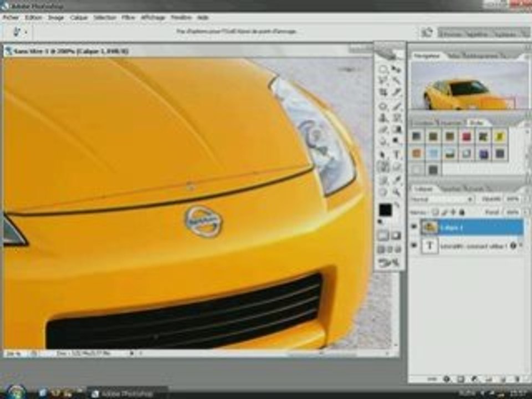Toggle lock layer position
The width and height of the screenshot is (532, 399).
[x=453, y=212]
